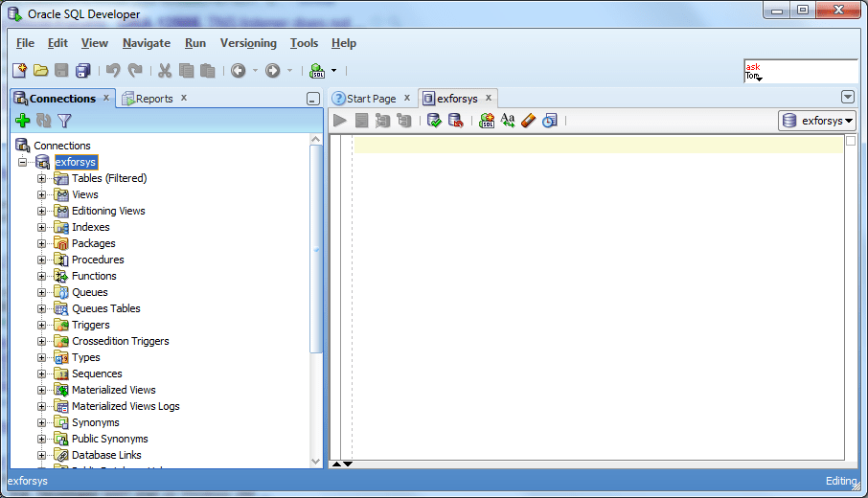This screenshot has width=868, height=498.
Task: Close the Connections panel tab
Action: (106, 98)
